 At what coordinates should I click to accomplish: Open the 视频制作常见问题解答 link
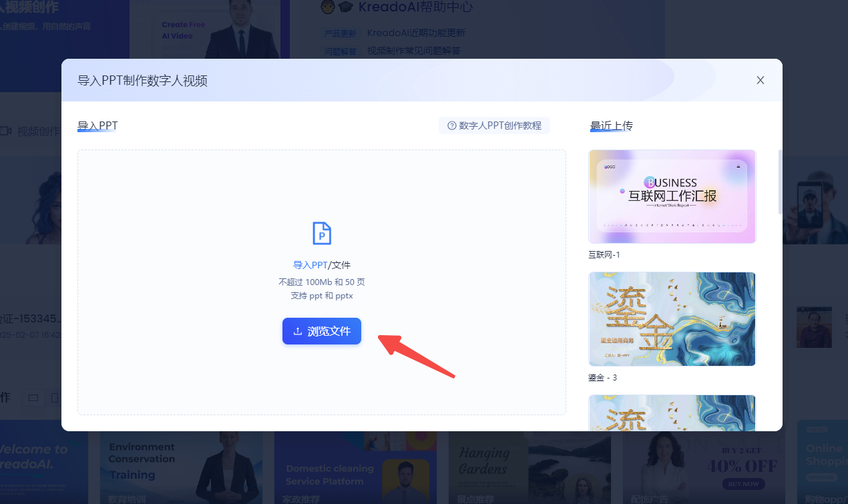(x=413, y=51)
